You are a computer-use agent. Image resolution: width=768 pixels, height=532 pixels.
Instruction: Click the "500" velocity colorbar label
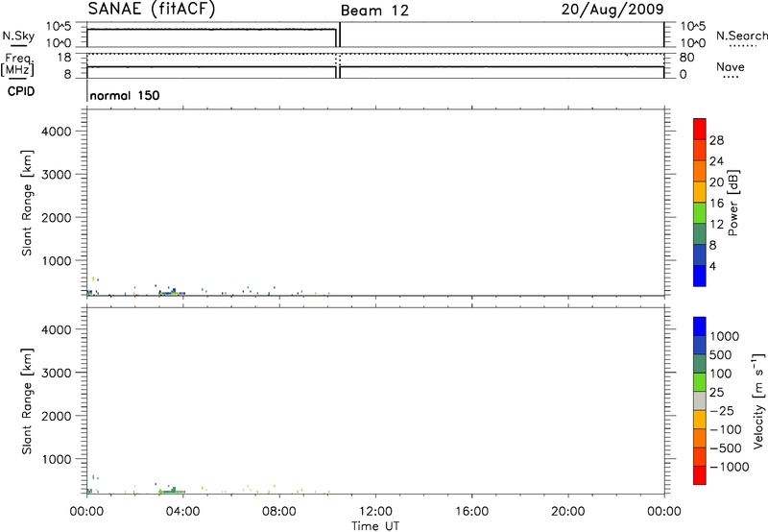[x=722, y=354]
